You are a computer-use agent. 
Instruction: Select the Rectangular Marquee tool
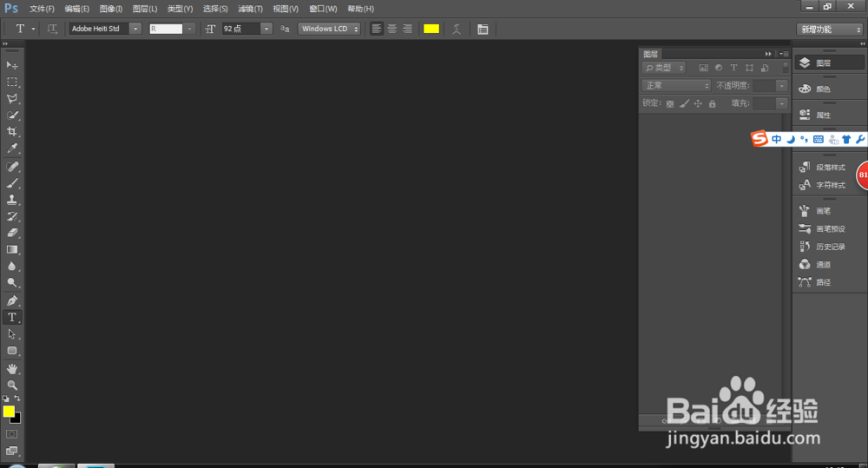[11, 82]
